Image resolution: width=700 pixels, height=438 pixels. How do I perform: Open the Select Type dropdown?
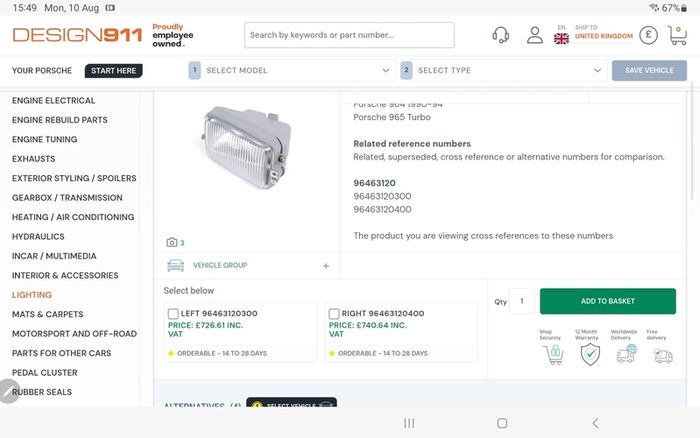pyautogui.click(x=504, y=71)
